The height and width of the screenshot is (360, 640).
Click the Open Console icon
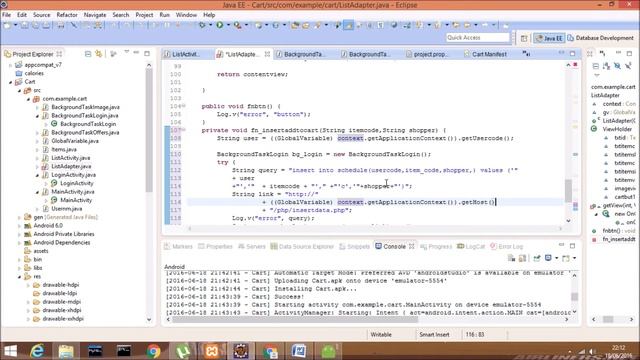click(566, 258)
